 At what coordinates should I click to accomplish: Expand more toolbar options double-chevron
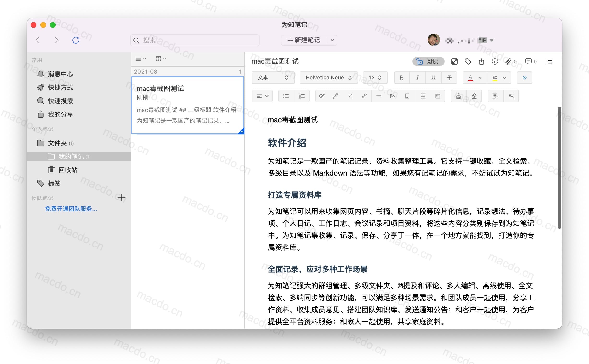[524, 78]
